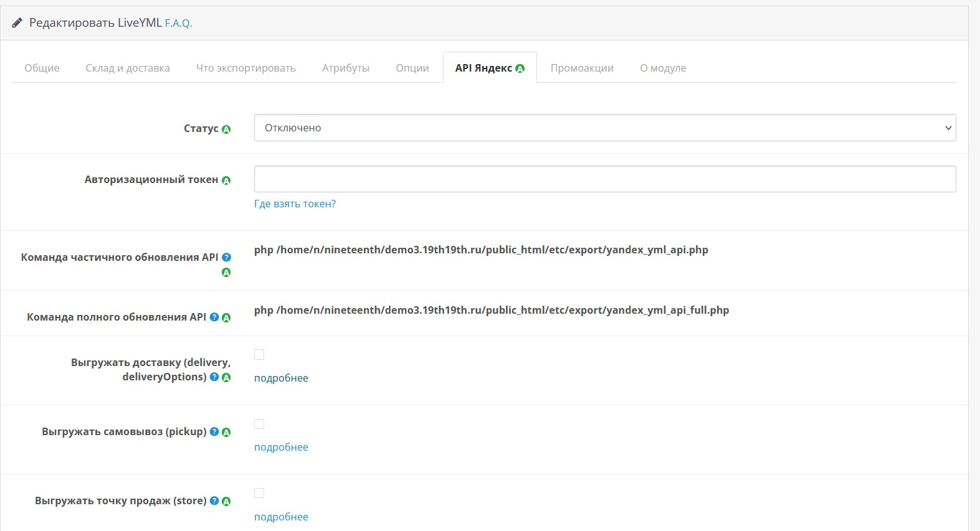Go to the Промоакции tab
This screenshot has height=531, width=980.
coord(582,68)
